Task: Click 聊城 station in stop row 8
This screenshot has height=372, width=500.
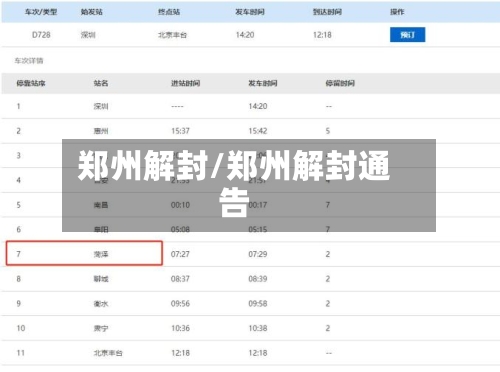Action: [x=101, y=279]
